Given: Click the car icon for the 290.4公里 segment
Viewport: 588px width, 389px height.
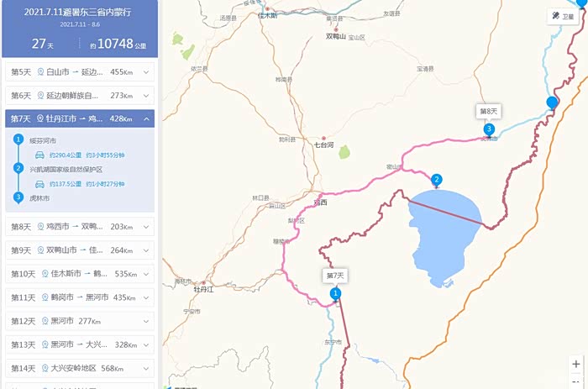Looking at the screenshot, I should point(39,155).
